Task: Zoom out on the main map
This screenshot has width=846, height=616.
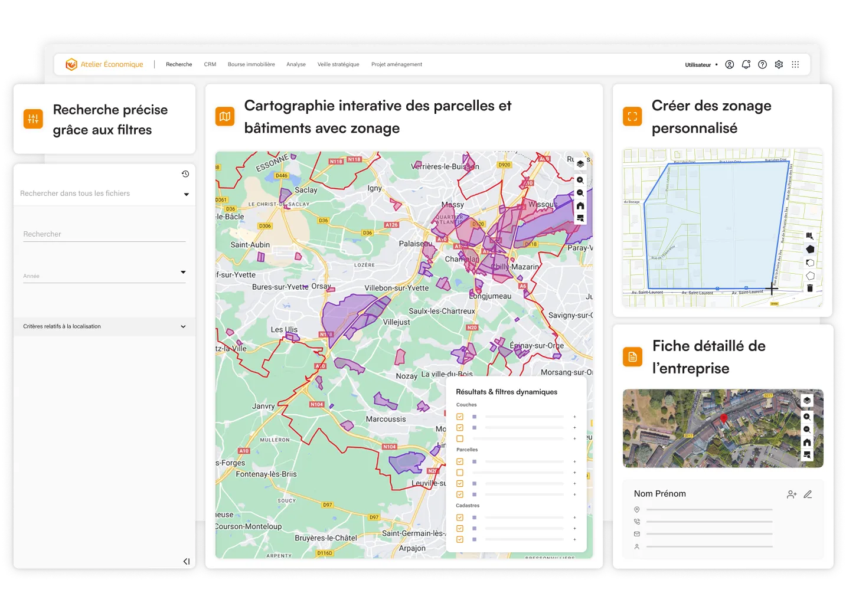Action: point(580,193)
